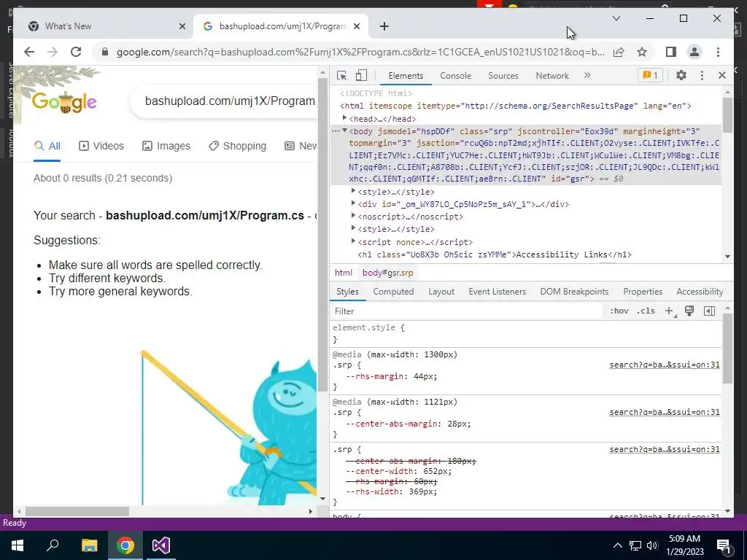Screen dimensions: 747x560
Task: Activate the DevTools element inspector arrow
Action: [x=341, y=75]
